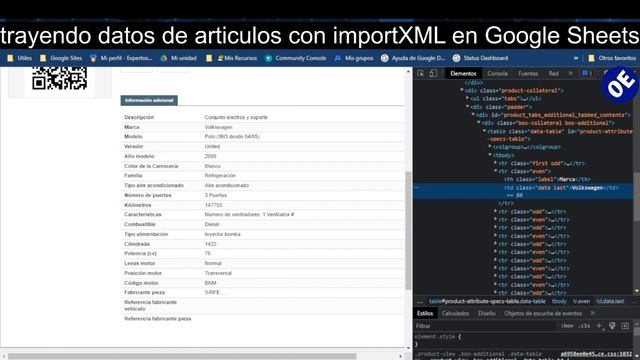Click the page vertical scrollbar thumb
This screenshot has width=640, height=360.
(408, 231)
